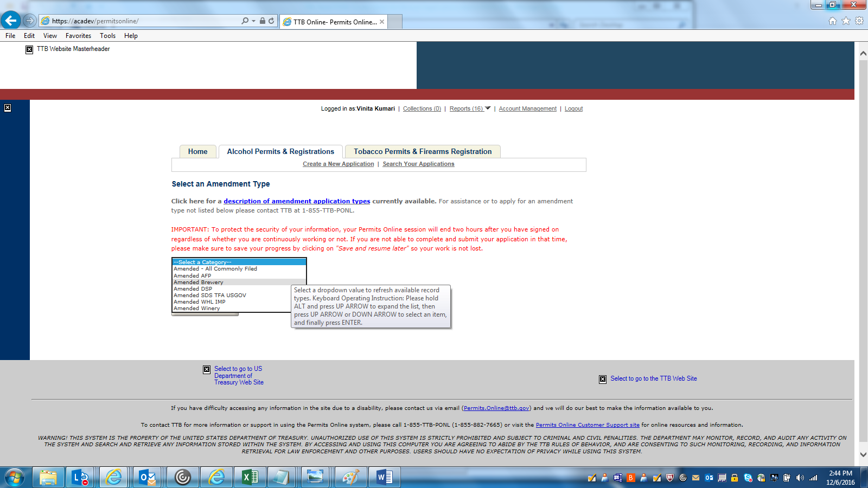
Task: Click the volume speaker tray icon
Action: point(800,478)
